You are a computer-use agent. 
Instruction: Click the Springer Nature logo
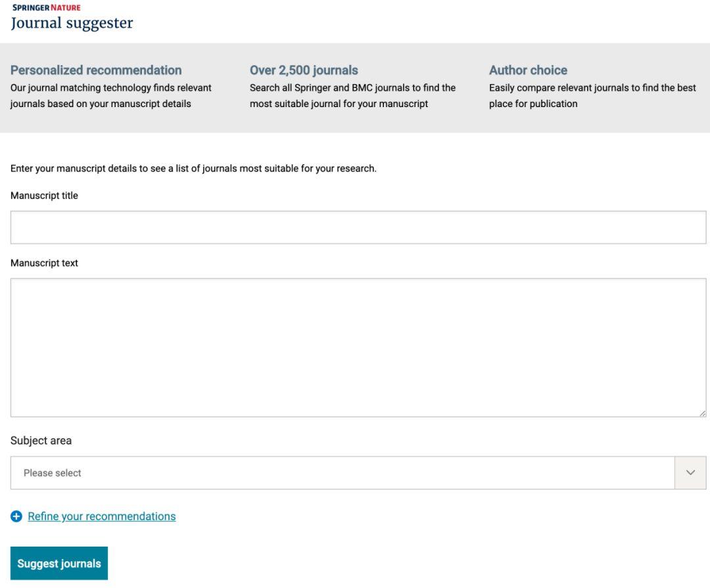[45, 8]
